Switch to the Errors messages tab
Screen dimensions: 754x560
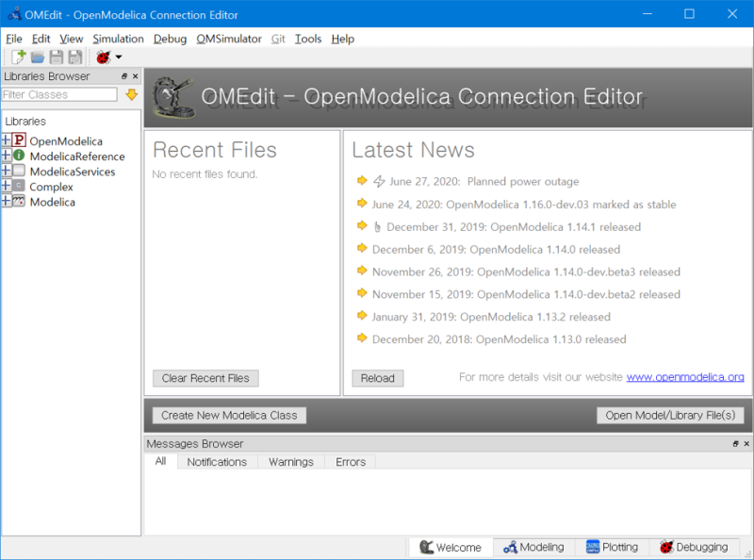pyautogui.click(x=351, y=462)
